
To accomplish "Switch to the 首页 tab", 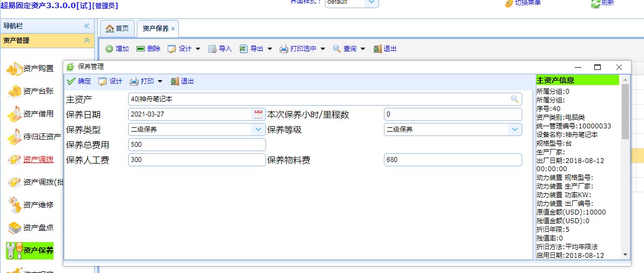I will tap(117, 29).
